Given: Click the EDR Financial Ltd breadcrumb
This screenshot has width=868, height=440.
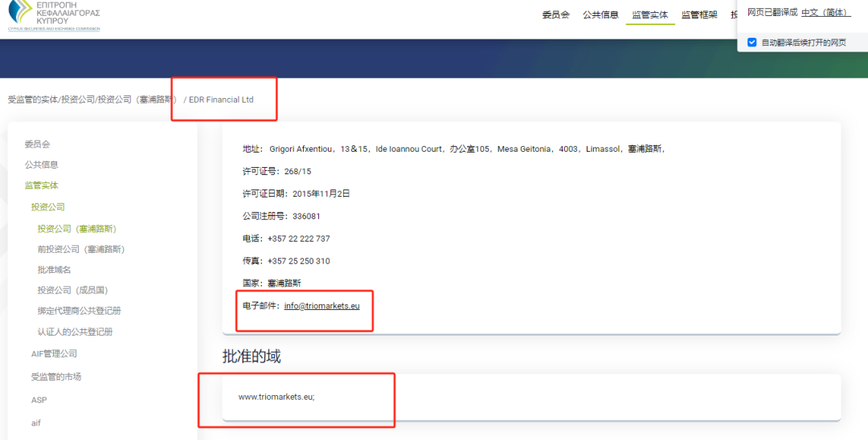Looking at the screenshot, I should click(x=222, y=100).
